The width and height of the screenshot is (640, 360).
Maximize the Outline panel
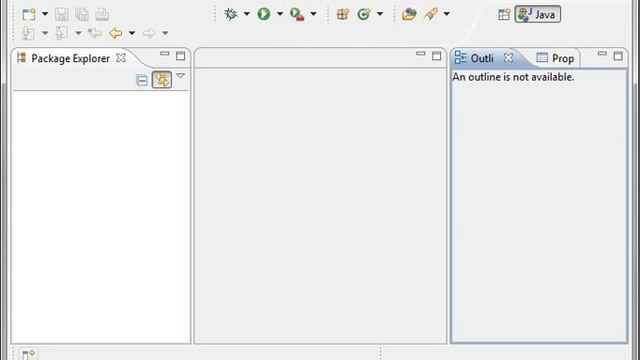[618, 56]
